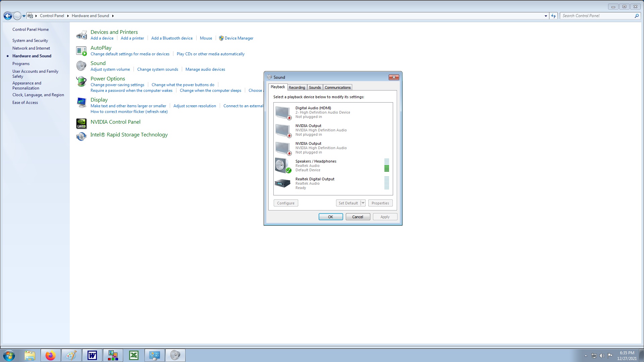Open Ease of Access in sidebar

tap(25, 103)
